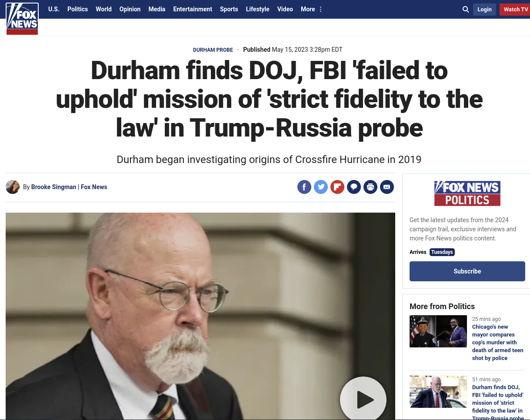Open the DURHAM PROBE category link
530x420 pixels.
(213, 50)
